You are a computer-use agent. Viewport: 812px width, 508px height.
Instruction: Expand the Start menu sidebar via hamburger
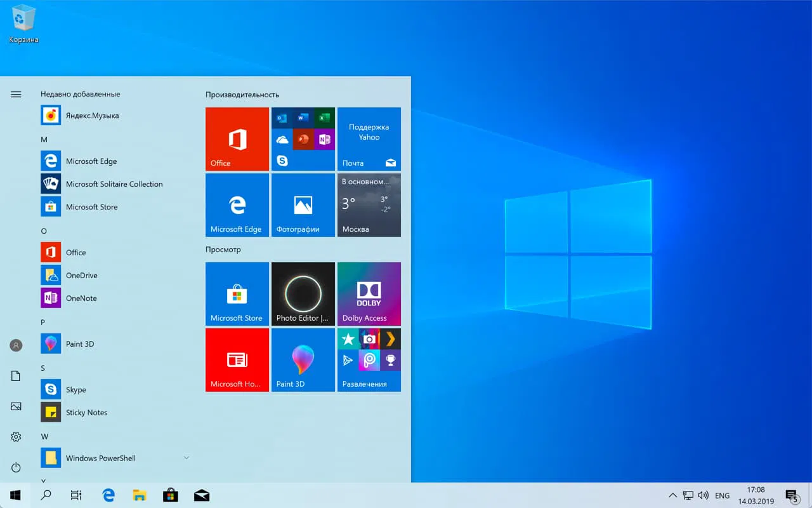[15, 93]
